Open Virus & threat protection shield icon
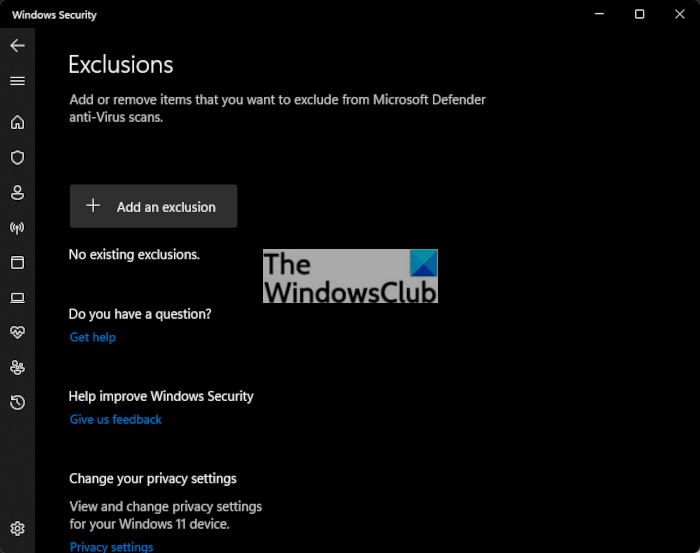 tap(17, 157)
